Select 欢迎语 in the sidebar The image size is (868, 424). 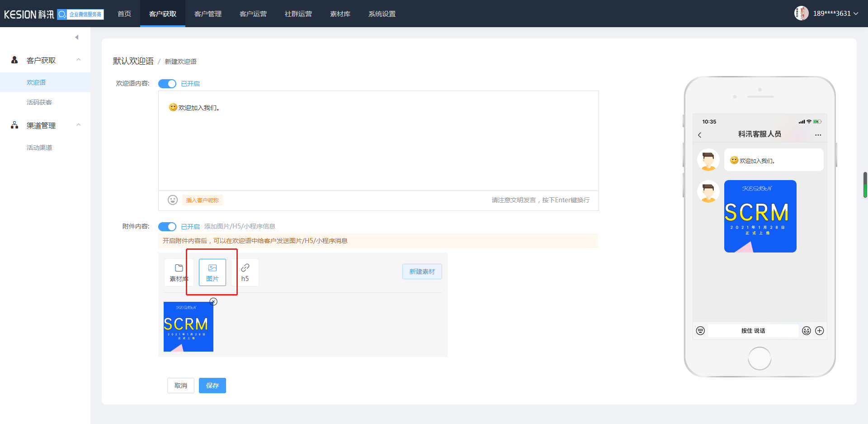click(45, 82)
